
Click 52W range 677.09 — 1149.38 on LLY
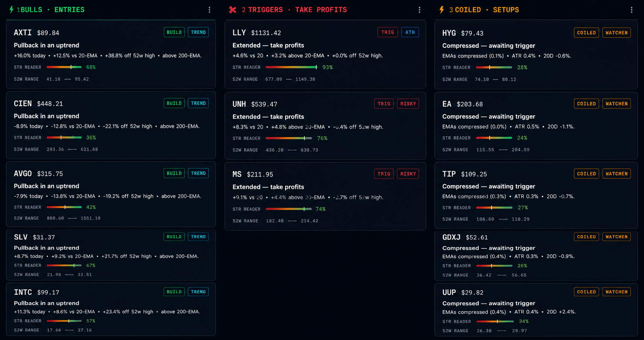point(290,79)
